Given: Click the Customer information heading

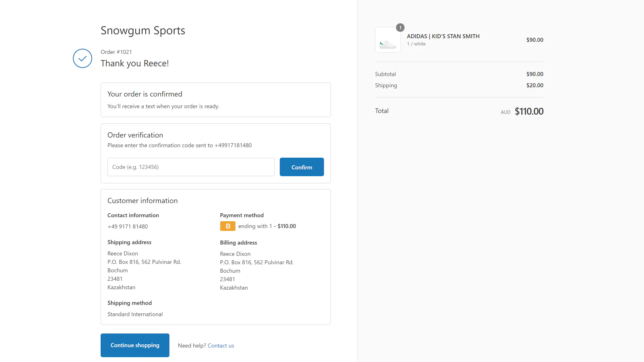Looking at the screenshot, I should click(142, 201).
